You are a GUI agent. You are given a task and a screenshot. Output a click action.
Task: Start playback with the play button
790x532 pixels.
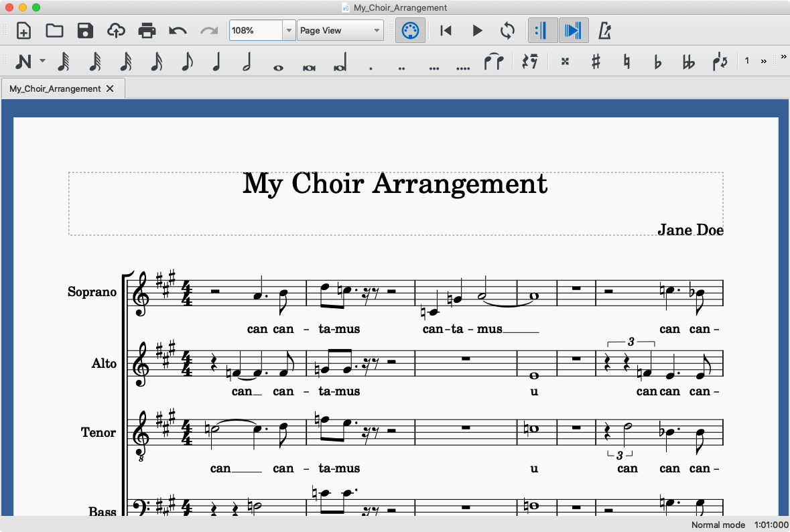click(x=477, y=31)
